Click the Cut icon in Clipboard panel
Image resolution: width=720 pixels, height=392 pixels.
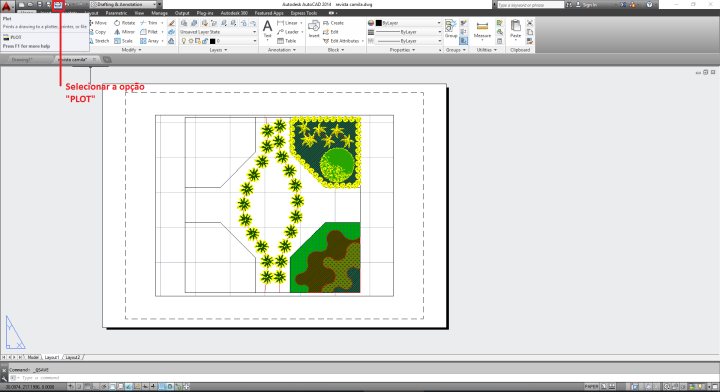click(x=529, y=23)
